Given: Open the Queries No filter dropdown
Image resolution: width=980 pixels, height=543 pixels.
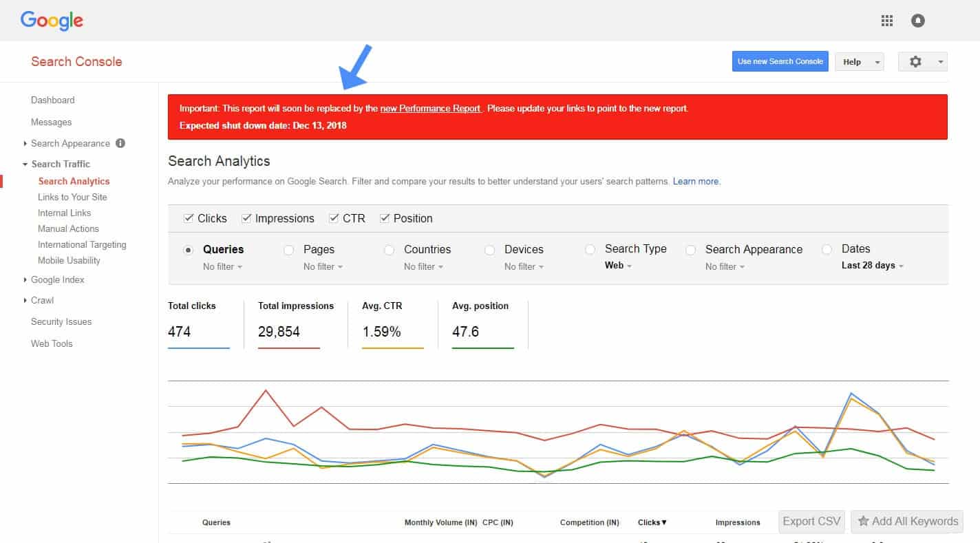Looking at the screenshot, I should point(222,266).
